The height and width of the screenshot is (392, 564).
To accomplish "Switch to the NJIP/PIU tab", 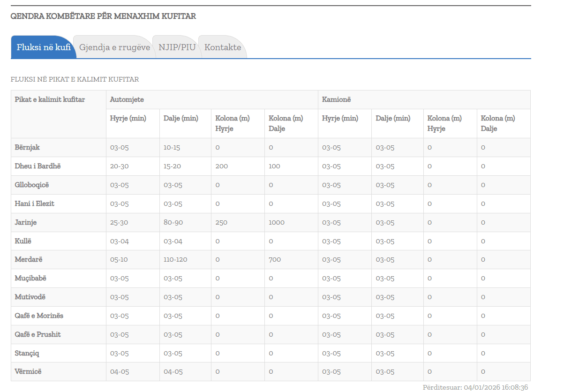I will pos(177,47).
